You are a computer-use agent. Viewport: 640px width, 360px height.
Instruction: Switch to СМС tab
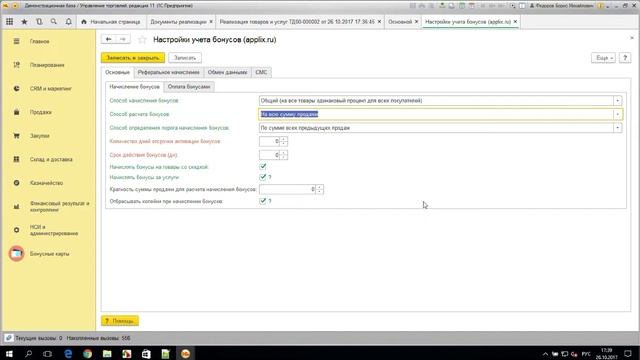pos(261,72)
